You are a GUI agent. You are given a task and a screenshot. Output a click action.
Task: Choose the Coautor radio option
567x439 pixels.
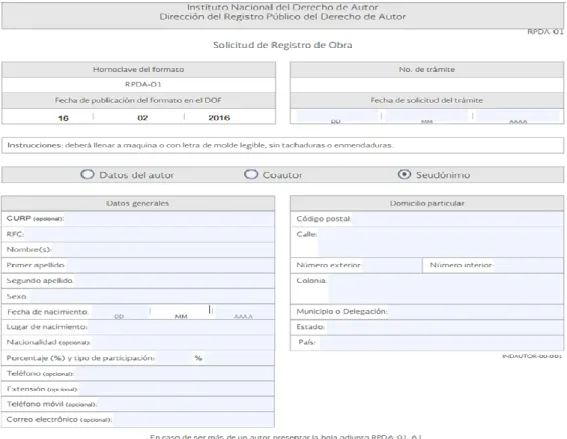click(251, 175)
